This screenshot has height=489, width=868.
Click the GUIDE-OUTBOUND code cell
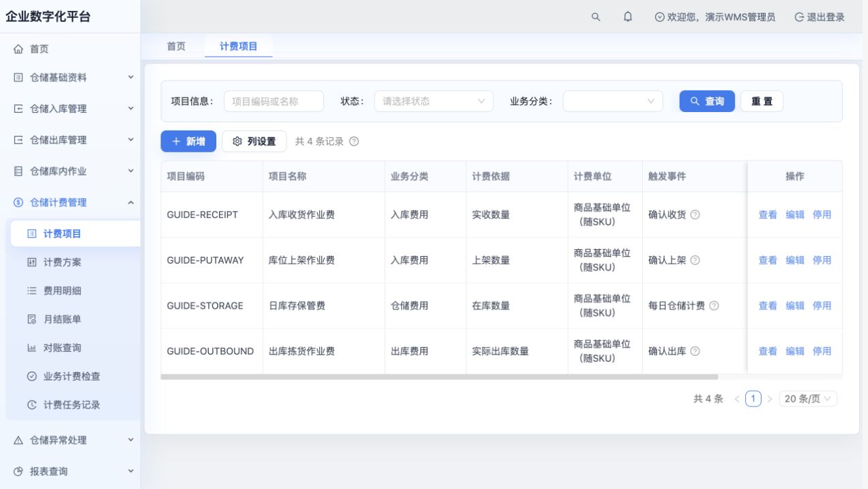(x=212, y=351)
